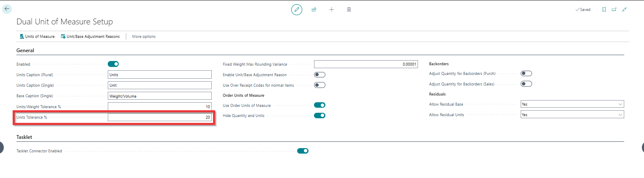Screen dimensions: 644x178
Task: Click Units Caption (Plural) field
Action: pyautogui.click(x=160, y=74)
